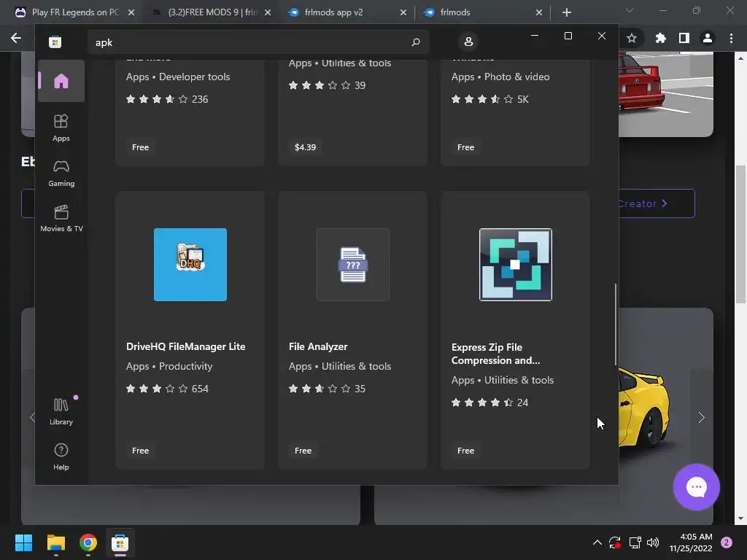Open Google Chrome from the taskbar
The image size is (747, 560).
coord(88,542)
